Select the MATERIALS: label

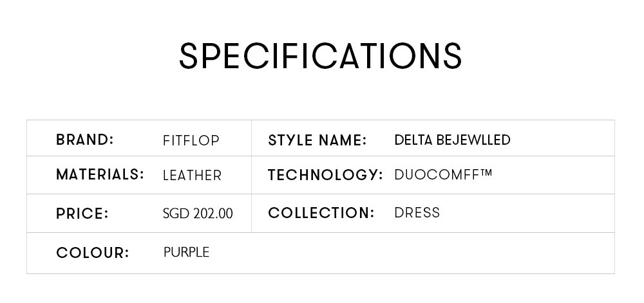coord(100,175)
